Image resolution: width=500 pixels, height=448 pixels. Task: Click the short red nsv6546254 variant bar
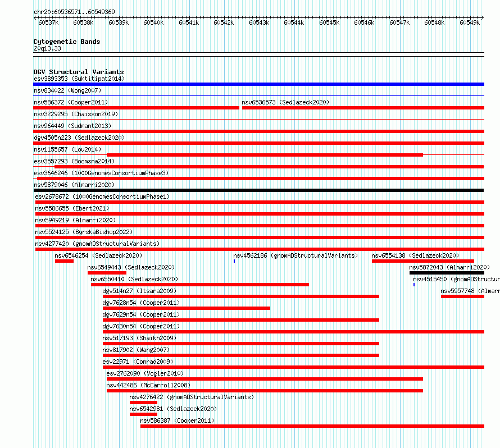click(x=64, y=261)
